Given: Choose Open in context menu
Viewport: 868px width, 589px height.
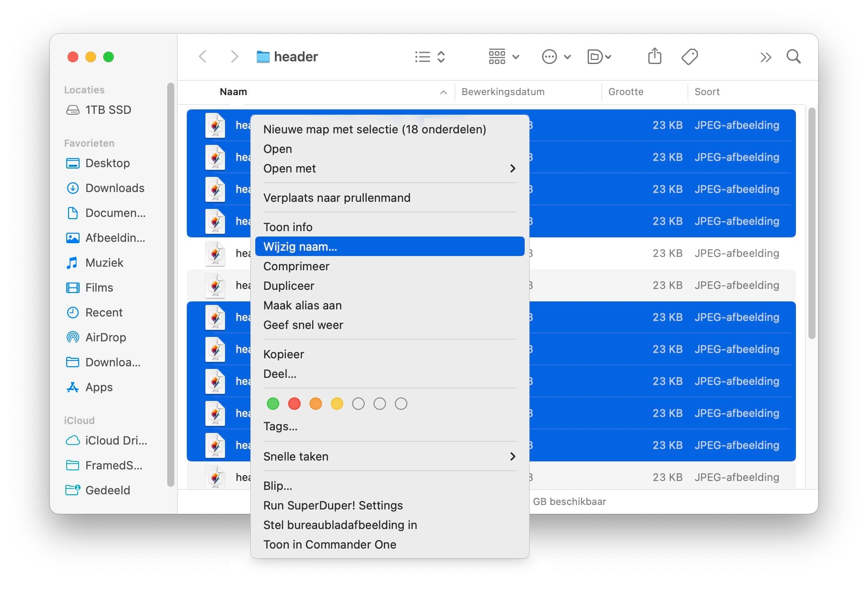Looking at the screenshot, I should tap(390, 149).
